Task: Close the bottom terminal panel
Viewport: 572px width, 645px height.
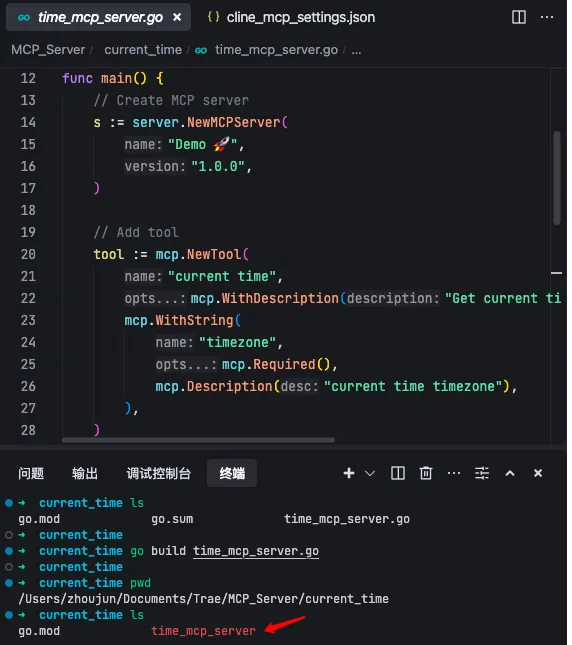Action: [x=537, y=473]
